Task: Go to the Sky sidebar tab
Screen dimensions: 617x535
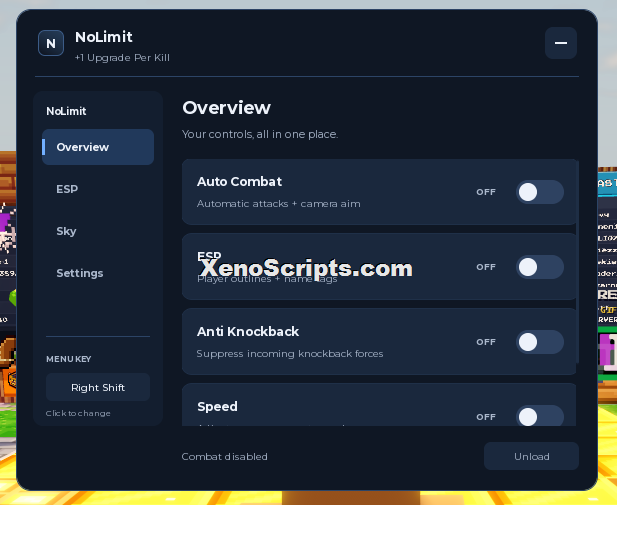Action: point(98,231)
